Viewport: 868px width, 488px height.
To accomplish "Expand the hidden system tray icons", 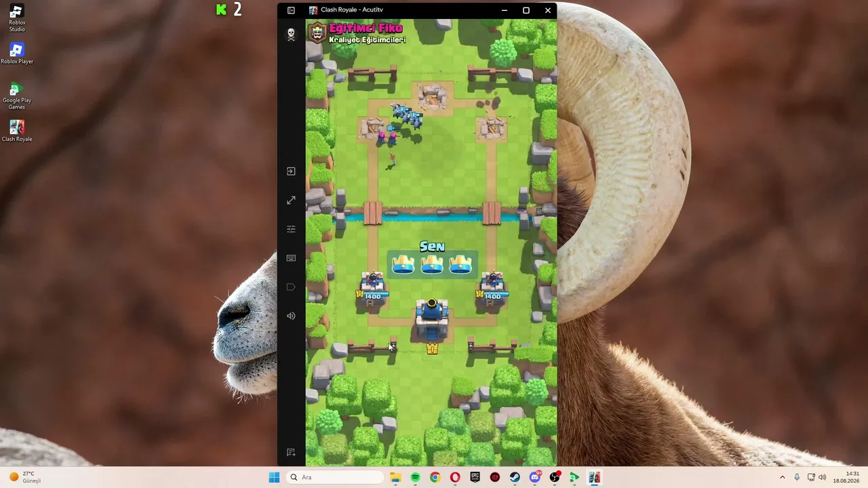I will [782, 477].
